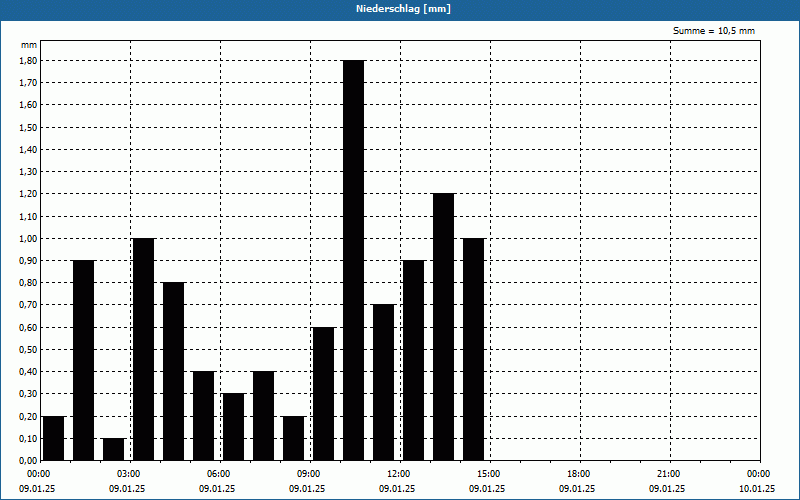Click the 09.01.25 date under 18:00

577,489
